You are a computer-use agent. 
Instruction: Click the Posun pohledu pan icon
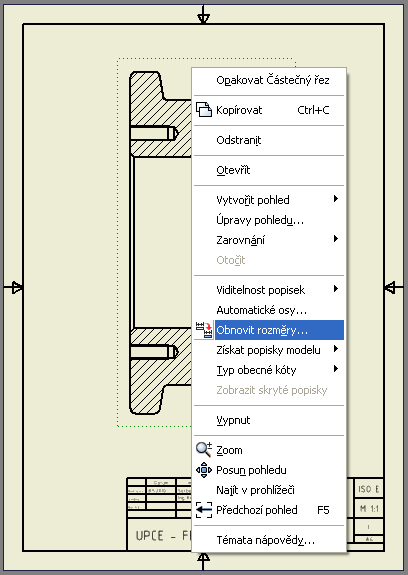coord(204,470)
